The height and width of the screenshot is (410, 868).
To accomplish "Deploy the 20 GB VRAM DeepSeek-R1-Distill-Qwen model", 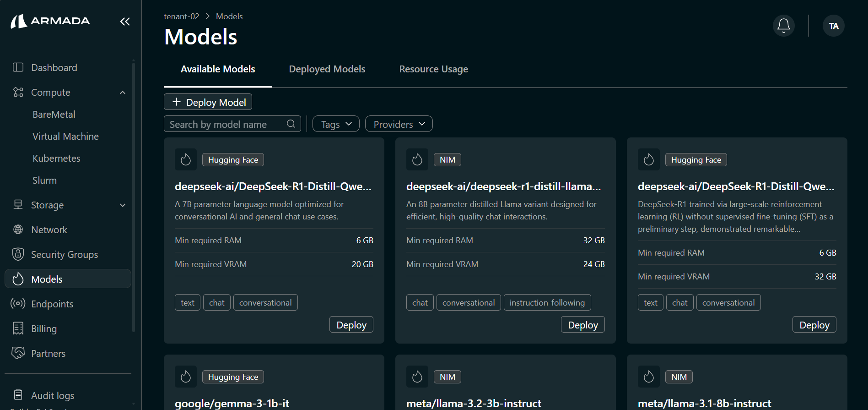I will coord(351,325).
